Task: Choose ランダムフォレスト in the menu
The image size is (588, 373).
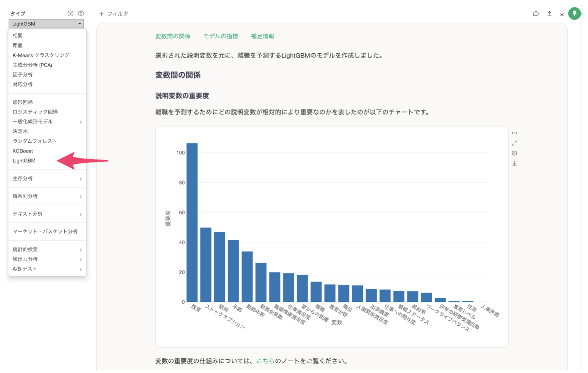Action: click(34, 141)
